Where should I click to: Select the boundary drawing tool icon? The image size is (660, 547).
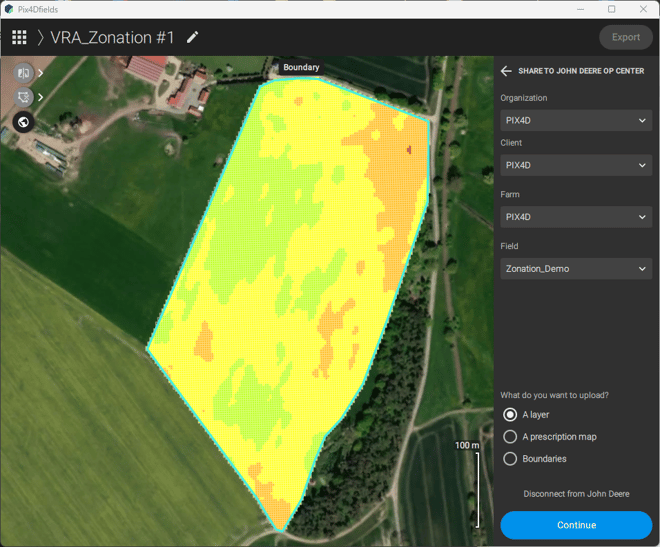(x=23, y=98)
